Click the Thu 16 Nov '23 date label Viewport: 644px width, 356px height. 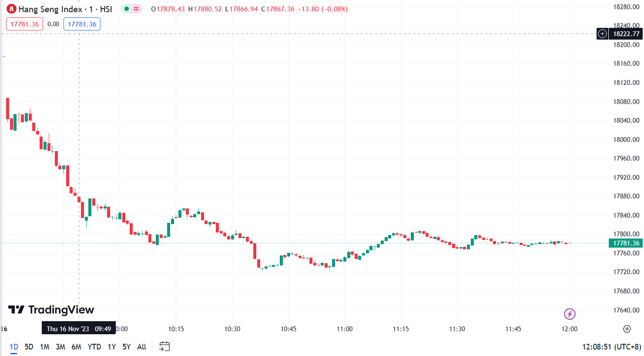pyautogui.click(x=78, y=329)
